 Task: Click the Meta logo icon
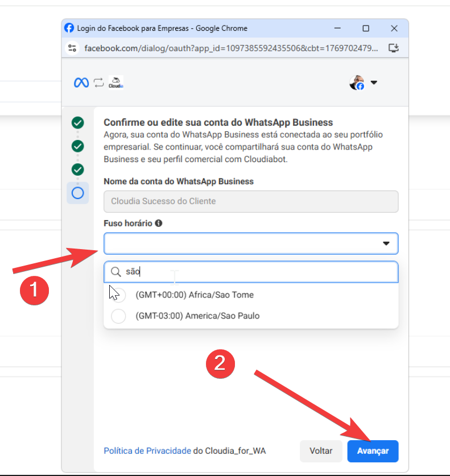(x=81, y=82)
